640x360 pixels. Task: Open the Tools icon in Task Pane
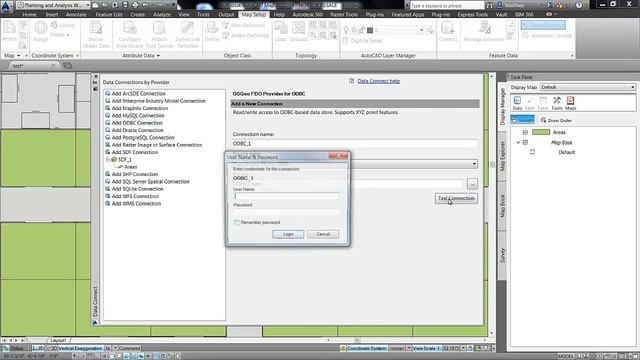557,103
